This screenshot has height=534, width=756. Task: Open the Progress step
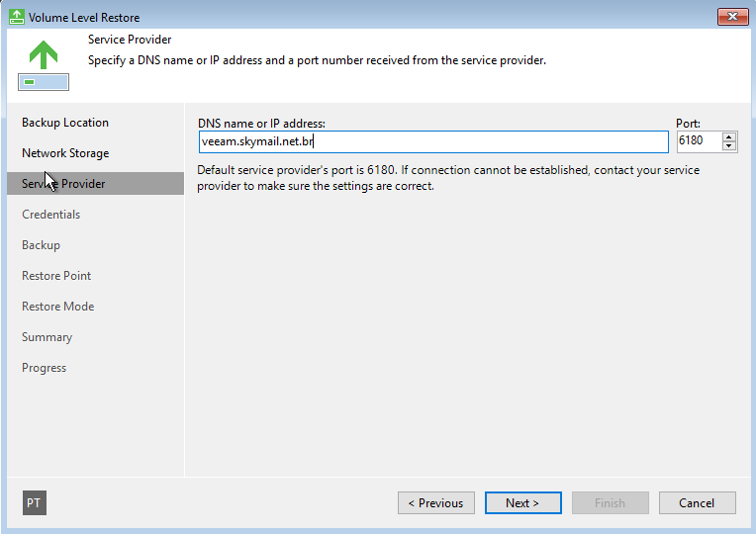click(x=44, y=368)
